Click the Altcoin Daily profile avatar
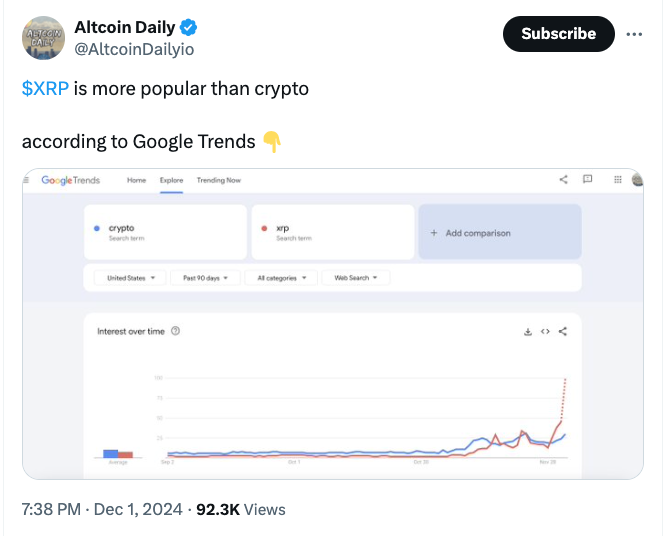 pos(42,36)
